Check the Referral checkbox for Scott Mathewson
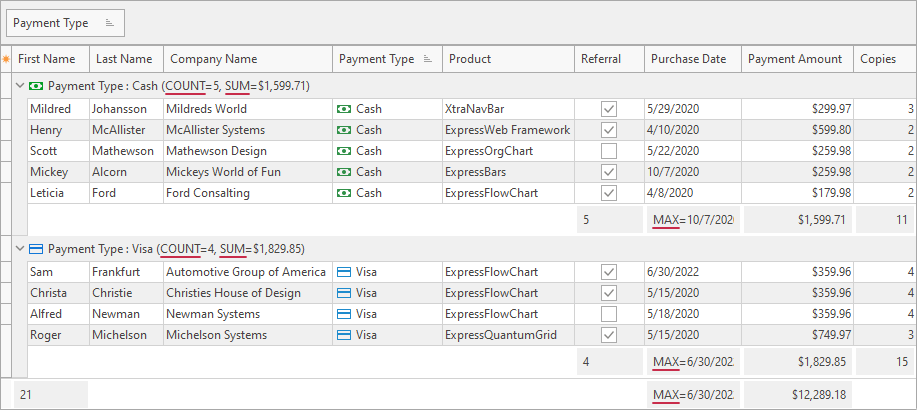Viewport: 917px width, 410px height. (609, 151)
